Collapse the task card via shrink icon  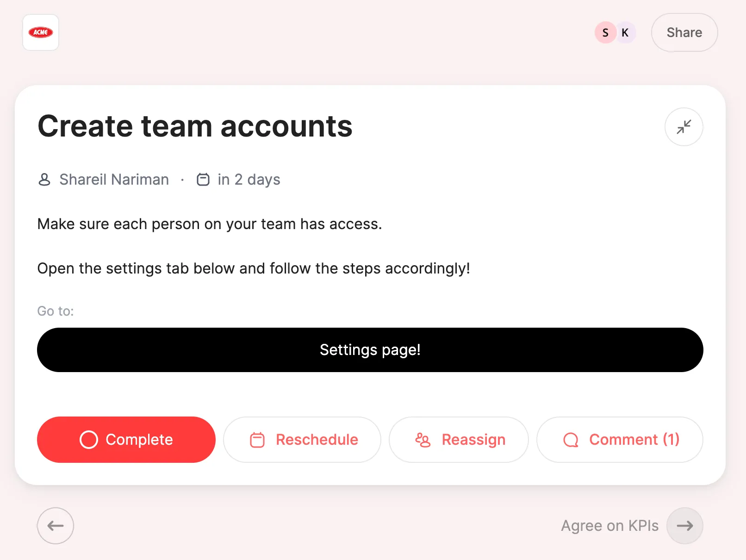[x=684, y=127]
